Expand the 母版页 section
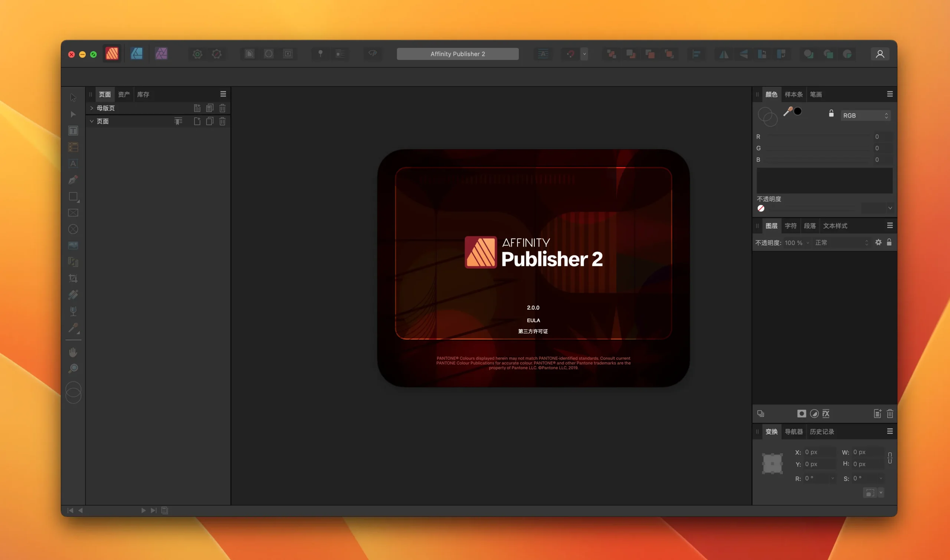Viewport: 950px width, 560px height. coord(92,108)
